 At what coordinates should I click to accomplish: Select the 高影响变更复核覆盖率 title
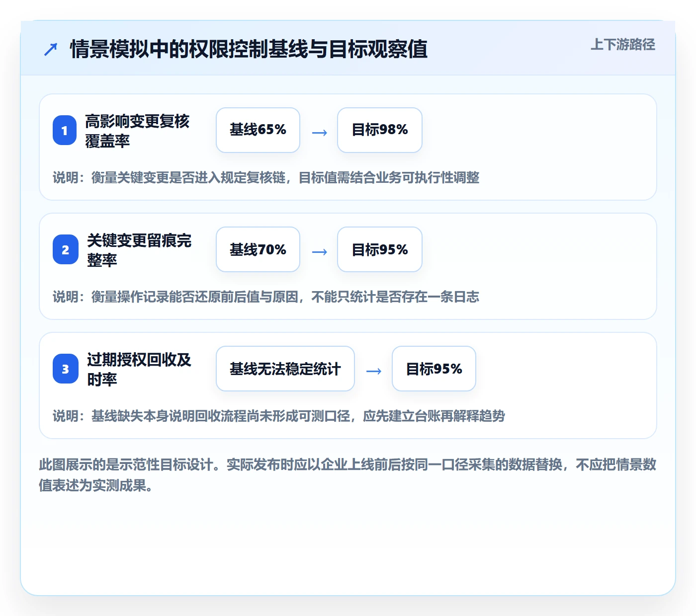[137, 131]
